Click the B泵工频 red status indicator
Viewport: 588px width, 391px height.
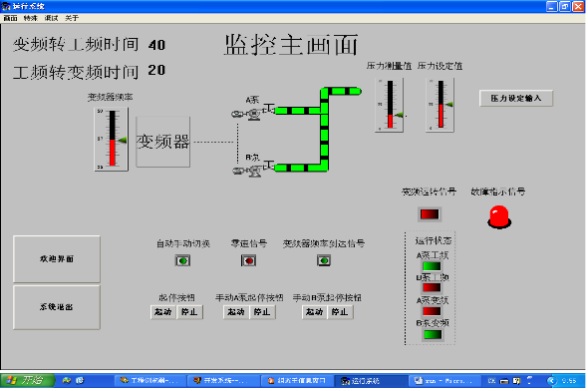(x=432, y=288)
